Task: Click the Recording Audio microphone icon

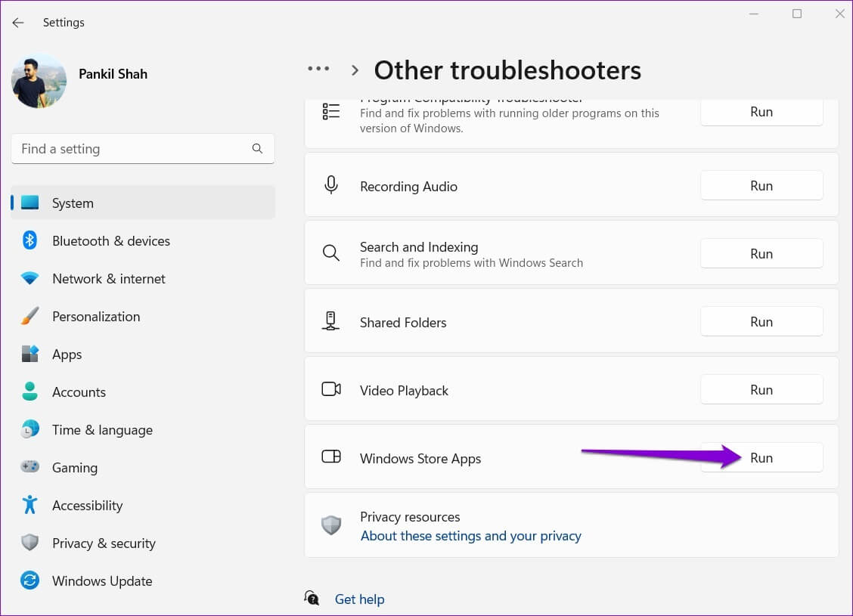Action: pos(330,185)
